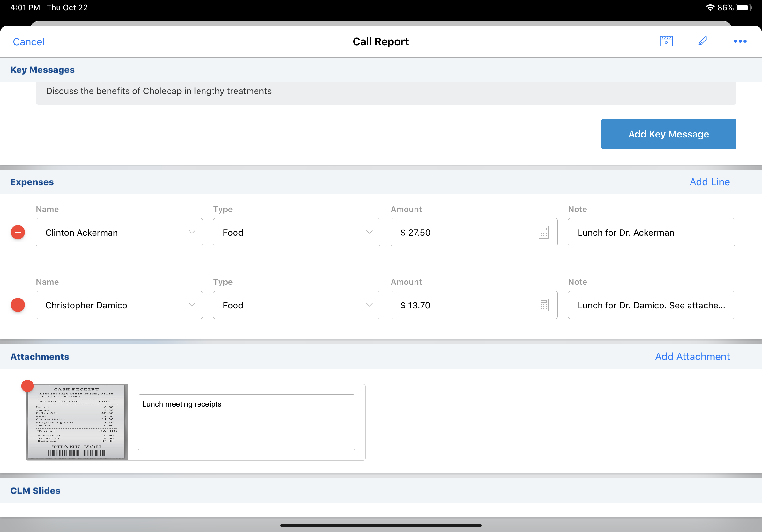Open the cash receipt thumbnail
Viewport: 762px width, 532px height.
77,422
